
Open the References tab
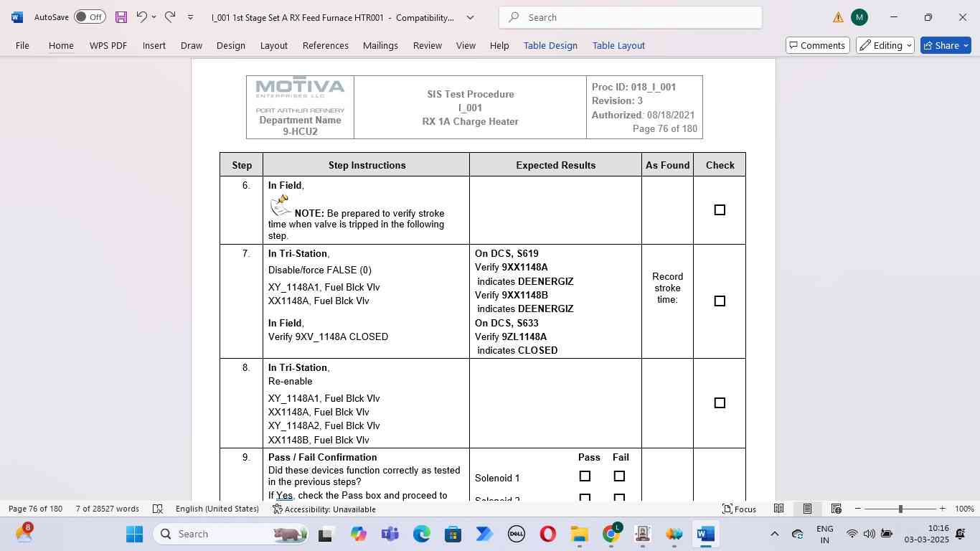tap(325, 45)
